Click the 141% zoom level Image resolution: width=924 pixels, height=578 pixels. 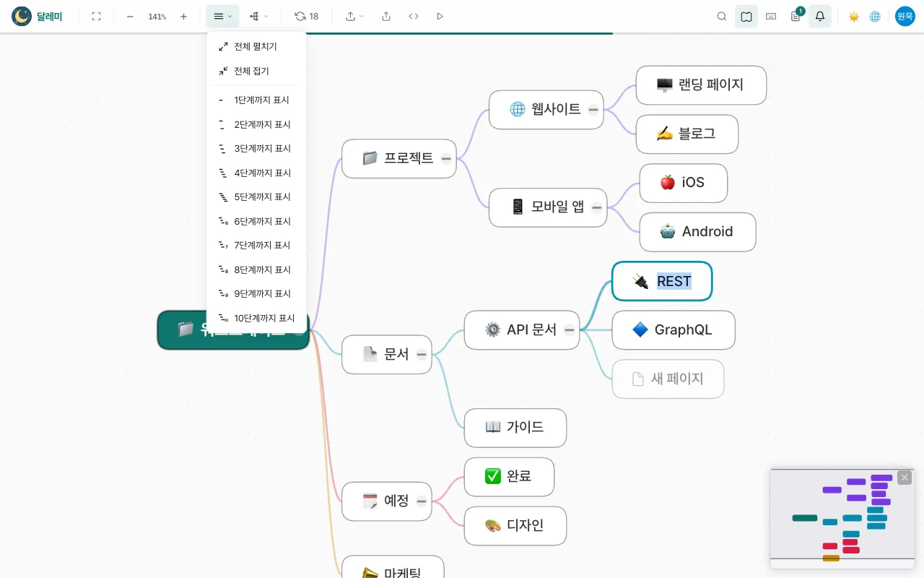coord(157,16)
